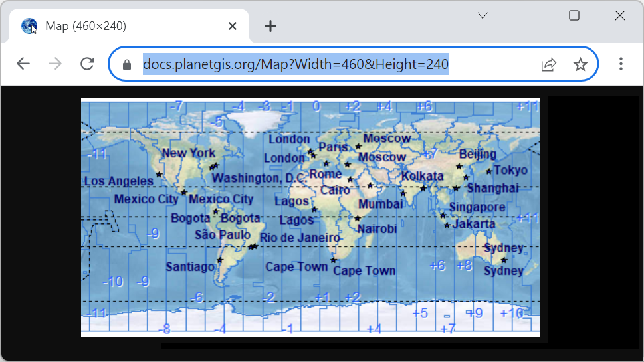Click the Beijing label on map
Screen dimensions: 644x362
pyautogui.click(x=477, y=154)
